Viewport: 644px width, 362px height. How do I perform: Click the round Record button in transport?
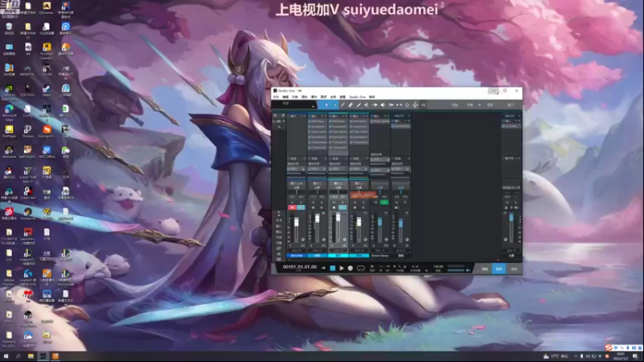click(350, 268)
